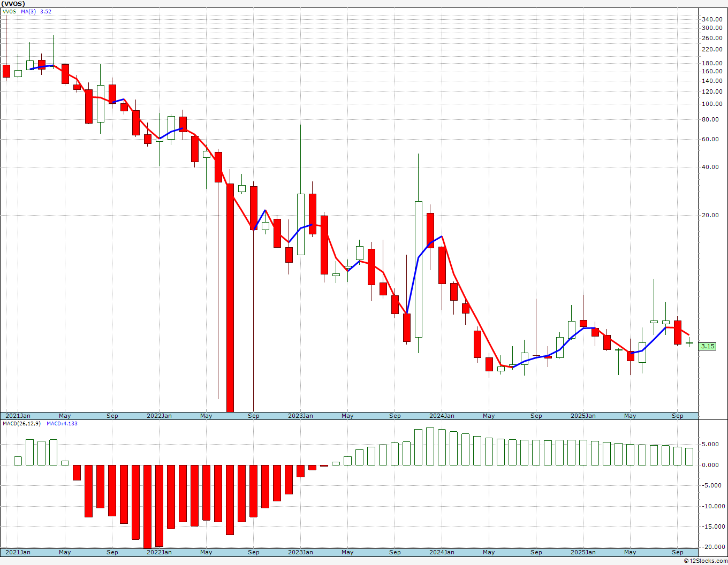Select the VVOS legend label
The width and height of the screenshot is (728, 565).
pyautogui.click(x=9, y=11)
